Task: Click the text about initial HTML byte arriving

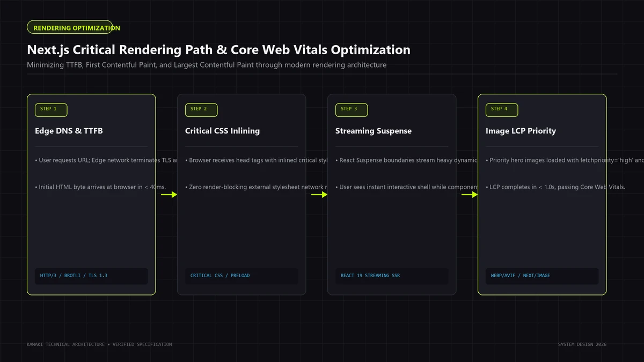Action: (x=100, y=187)
